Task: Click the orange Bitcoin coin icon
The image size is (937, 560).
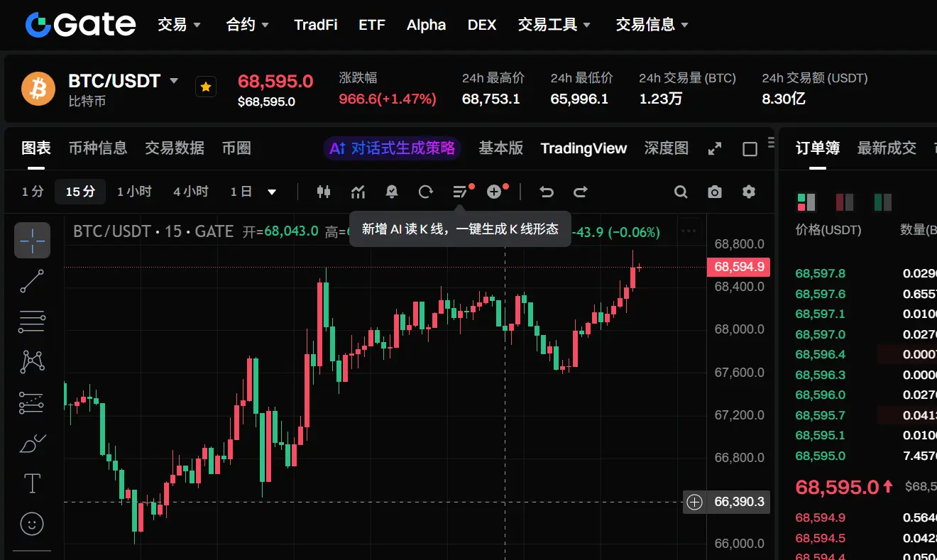Action: (x=38, y=89)
